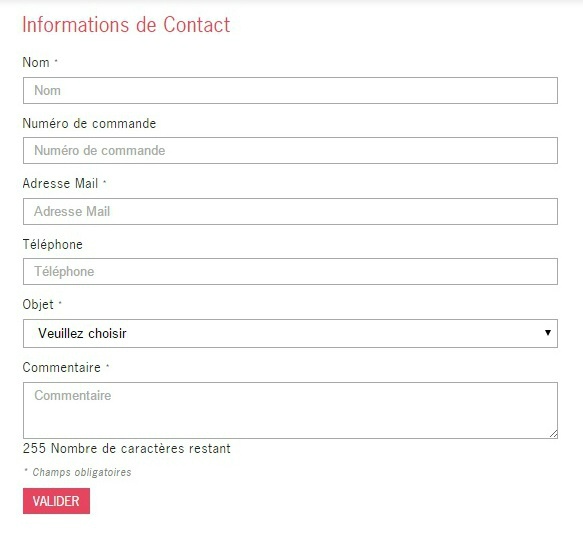
Task: Click the 'Objet' label above dropdown
Action: tap(38, 305)
